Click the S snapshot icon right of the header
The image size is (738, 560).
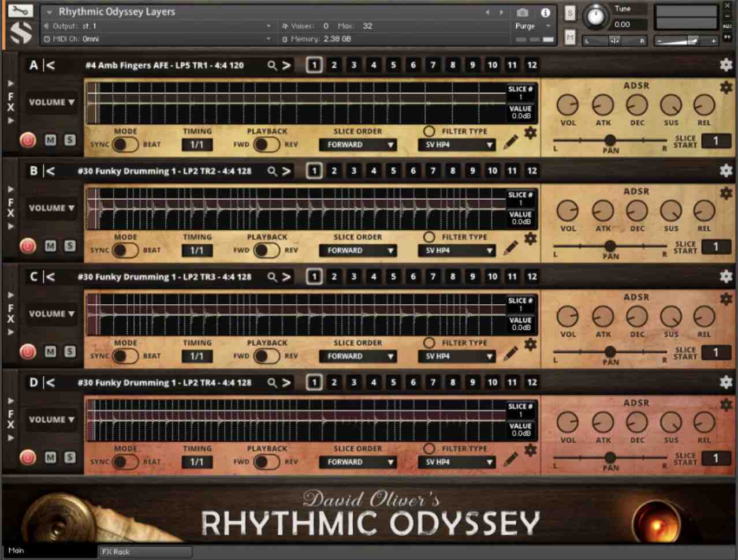pos(569,12)
